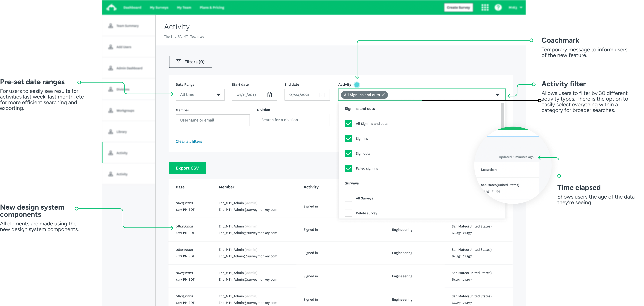Open Start date calendar icon
Image resolution: width=644 pixels, height=306 pixels.
click(x=269, y=95)
